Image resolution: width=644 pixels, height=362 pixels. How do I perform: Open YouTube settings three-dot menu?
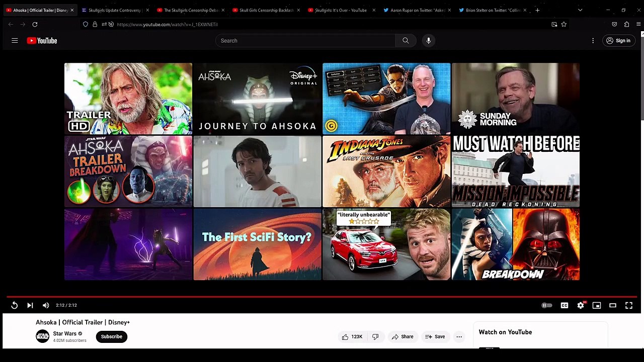tap(593, 41)
